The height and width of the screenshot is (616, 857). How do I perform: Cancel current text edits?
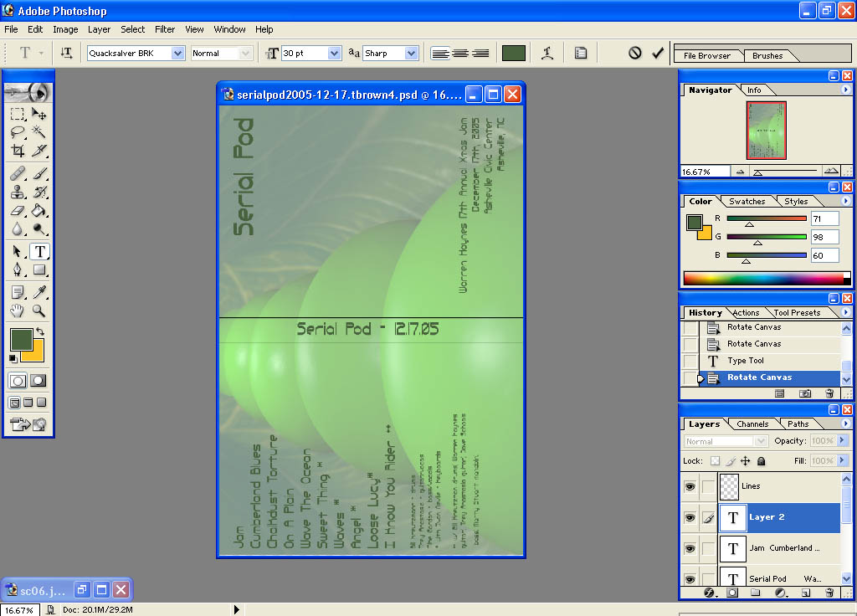click(x=634, y=53)
